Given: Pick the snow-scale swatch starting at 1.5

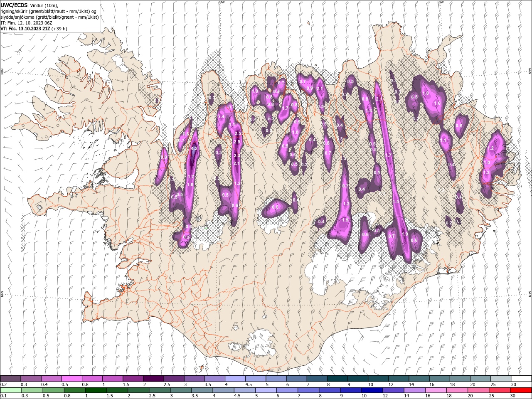Looking at the screenshot, I should (x=133, y=378).
